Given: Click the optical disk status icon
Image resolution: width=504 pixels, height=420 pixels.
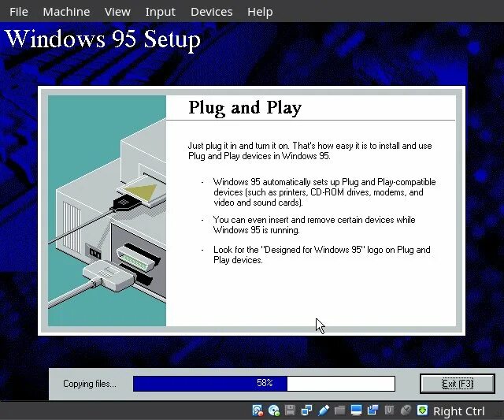Looking at the screenshot, I should [274, 411].
